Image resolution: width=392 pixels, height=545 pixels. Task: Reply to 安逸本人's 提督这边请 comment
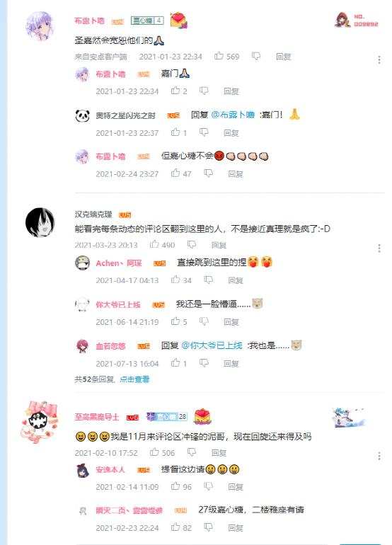tap(235, 487)
